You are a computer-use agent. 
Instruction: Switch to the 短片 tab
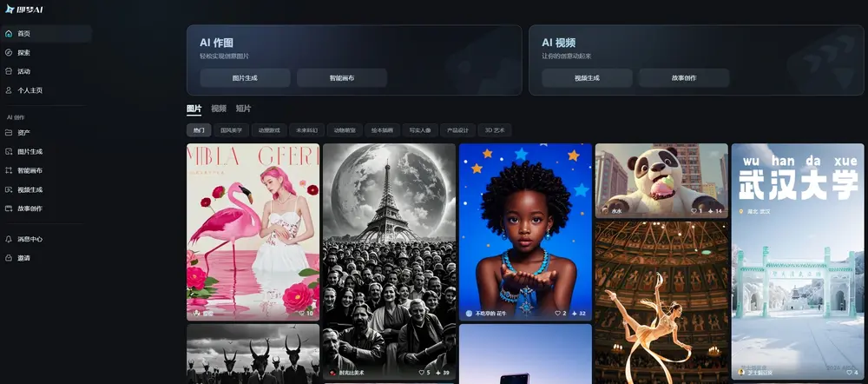point(243,109)
